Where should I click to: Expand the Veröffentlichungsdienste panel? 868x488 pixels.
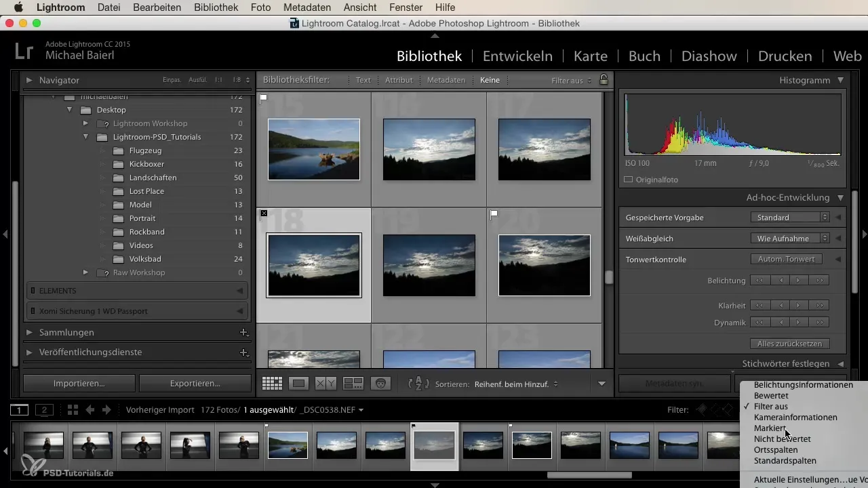[x=29, y=352]
